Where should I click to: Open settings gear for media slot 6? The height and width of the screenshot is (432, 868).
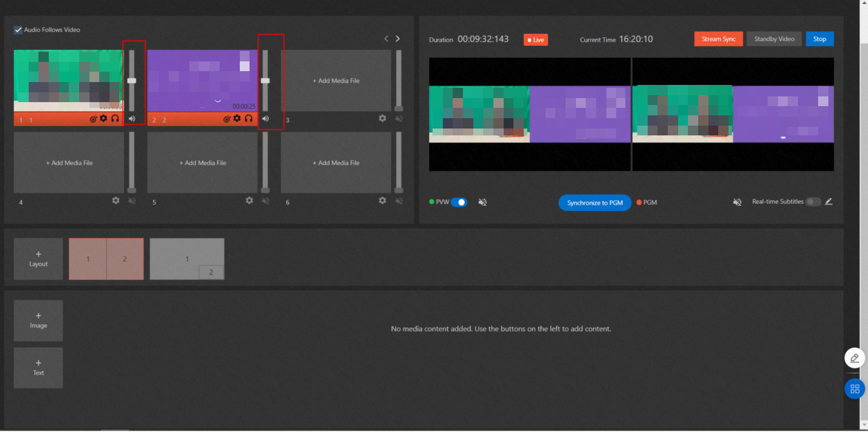[x=382, y=200]
